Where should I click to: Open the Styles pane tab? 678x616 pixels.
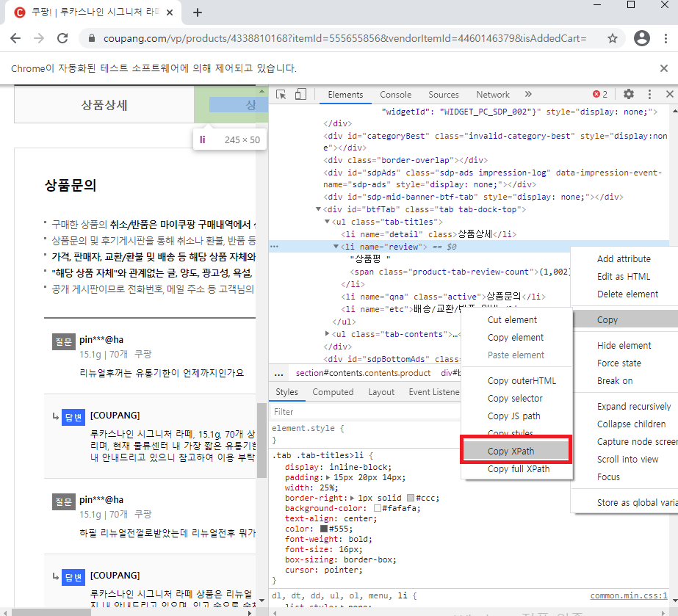286,392
